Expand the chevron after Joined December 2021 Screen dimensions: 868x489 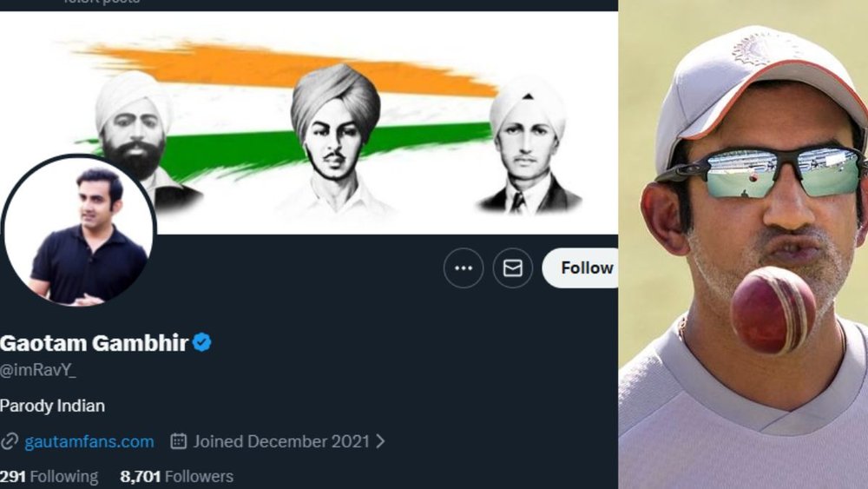click(x=379, y=441)
